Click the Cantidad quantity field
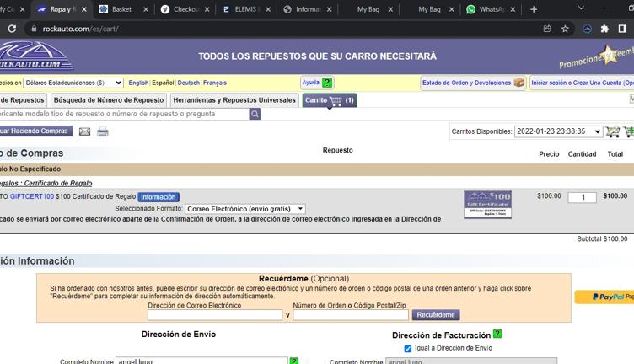 (583, 197)
